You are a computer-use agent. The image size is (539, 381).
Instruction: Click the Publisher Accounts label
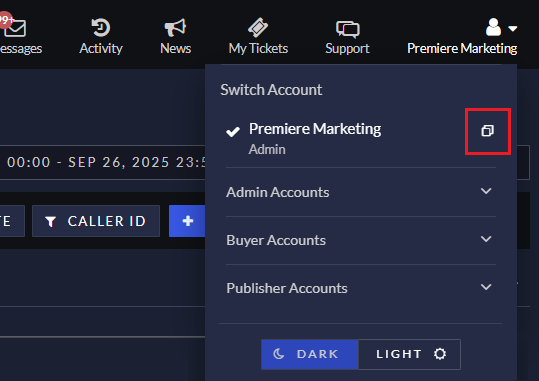(287, 288)
